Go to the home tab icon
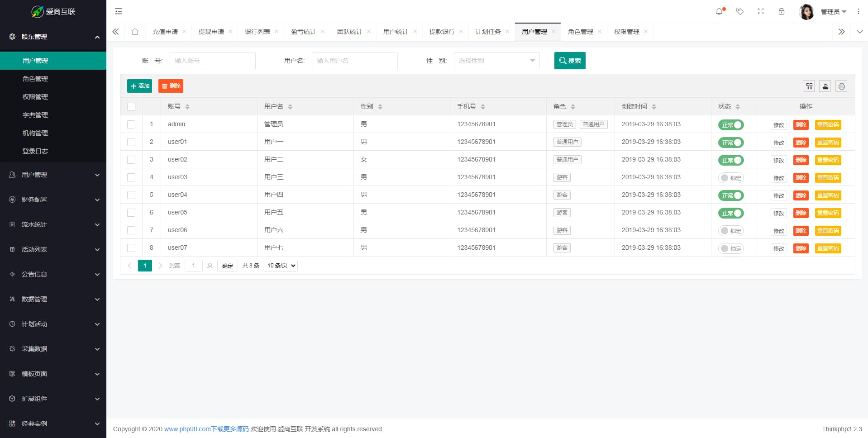This screenshot has height=438, width=868. point(135,32)
